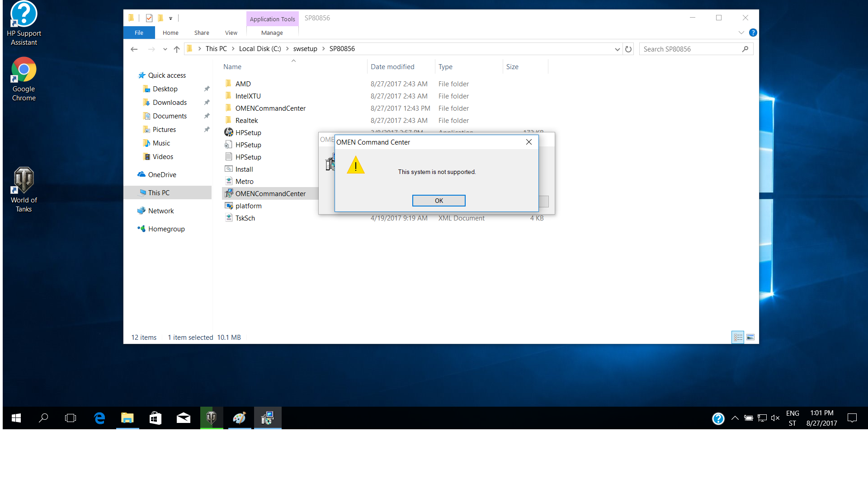Open the Microsoft Edge taskbar icon
Viewport: 868px width, 488px height.
tap(99, 418)
